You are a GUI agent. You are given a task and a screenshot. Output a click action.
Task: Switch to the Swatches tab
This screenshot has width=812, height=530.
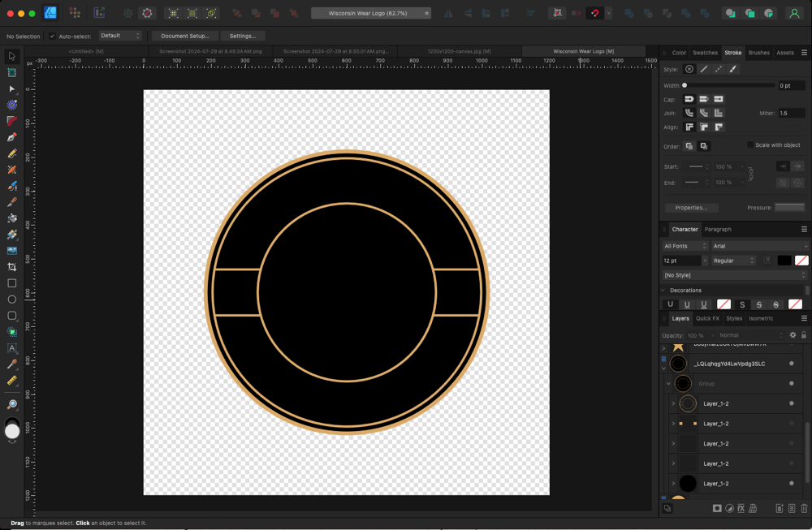(705, 53)
